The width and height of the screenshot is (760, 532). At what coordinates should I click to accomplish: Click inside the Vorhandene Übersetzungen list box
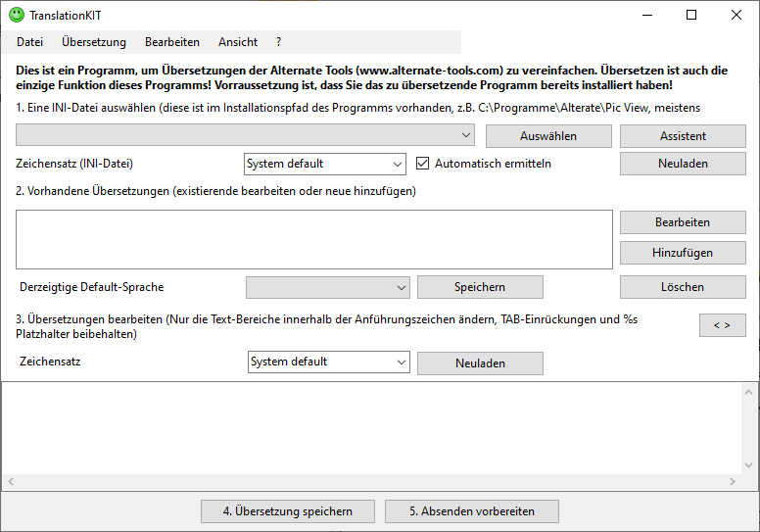[x=314, y=240]
